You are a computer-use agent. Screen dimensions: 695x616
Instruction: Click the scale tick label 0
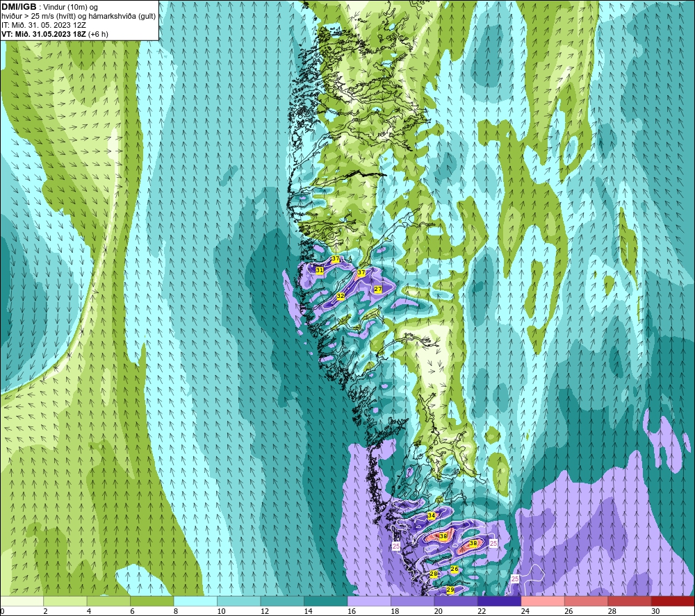click(2, 611)
